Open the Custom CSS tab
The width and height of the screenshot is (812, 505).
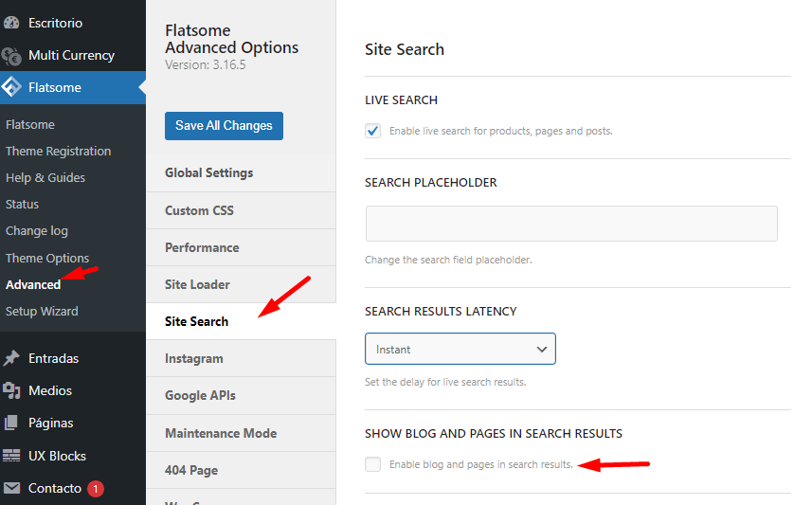pyautogui.click(x=241, y=210)
